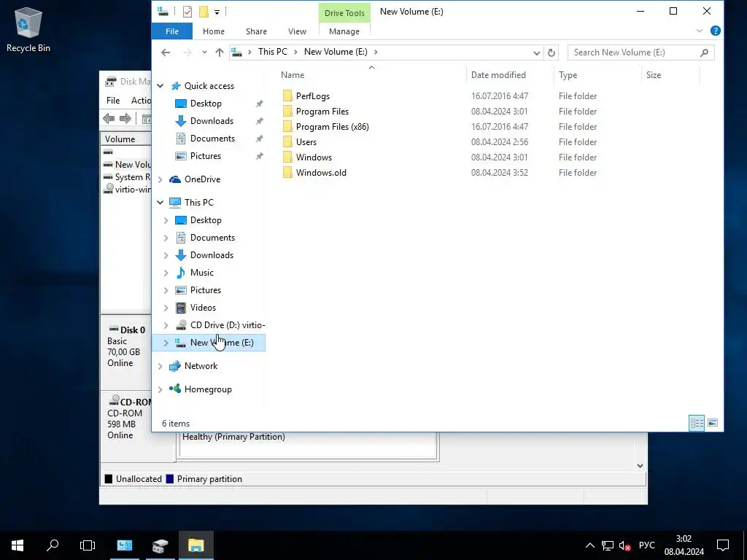The width and height of the screenshot is (747, 560).
Task: Switch to the Share ribbon tab
Action: point(256,31)
